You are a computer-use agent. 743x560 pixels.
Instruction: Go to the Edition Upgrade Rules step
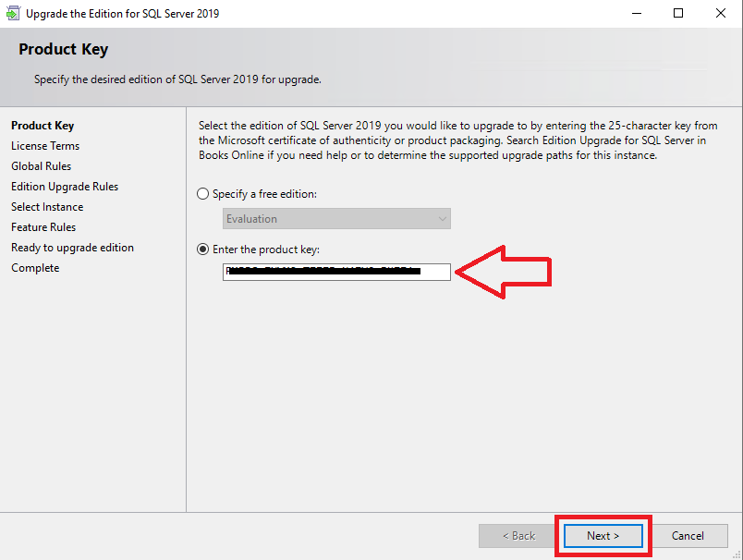coord(65,187)
